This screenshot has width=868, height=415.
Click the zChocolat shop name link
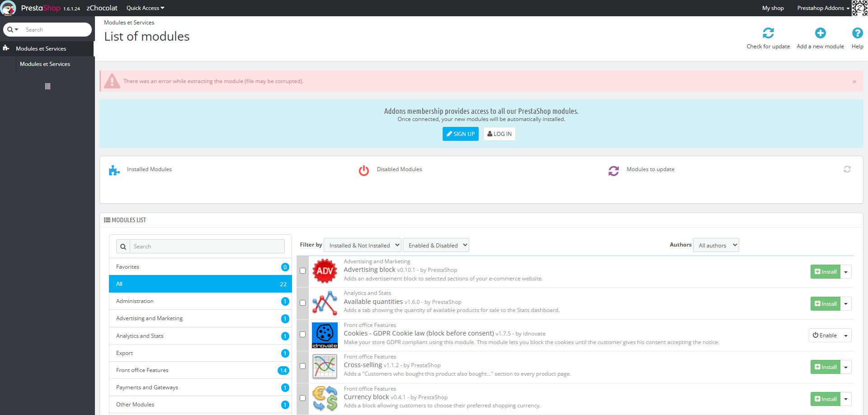(102, 8)
